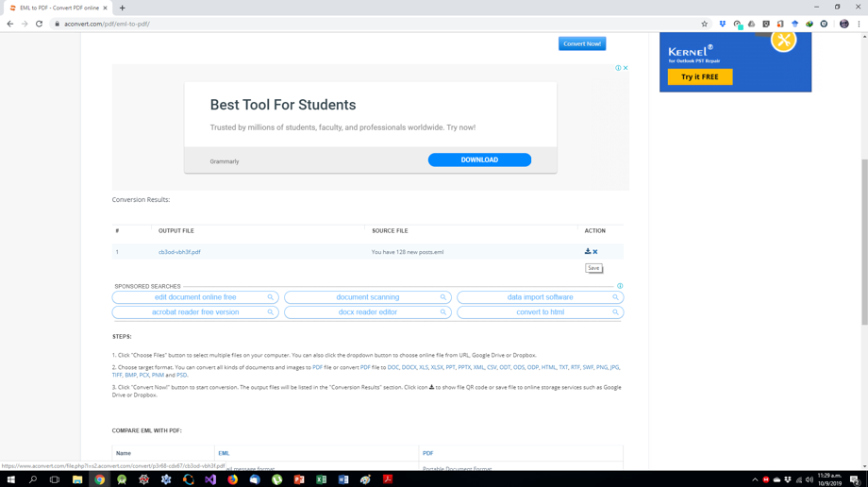
Task: Search 'document scanning' sponsored link
Action: point(368,297)
